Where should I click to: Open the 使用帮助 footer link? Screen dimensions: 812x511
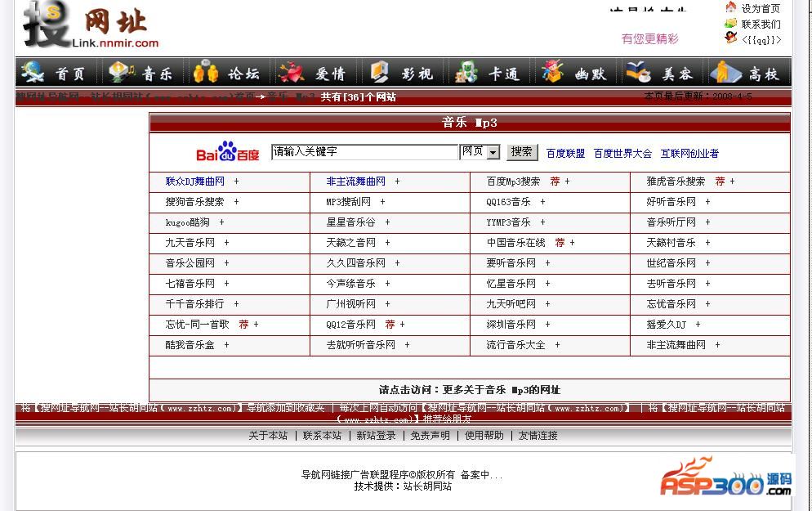click(x=484, y=435)
